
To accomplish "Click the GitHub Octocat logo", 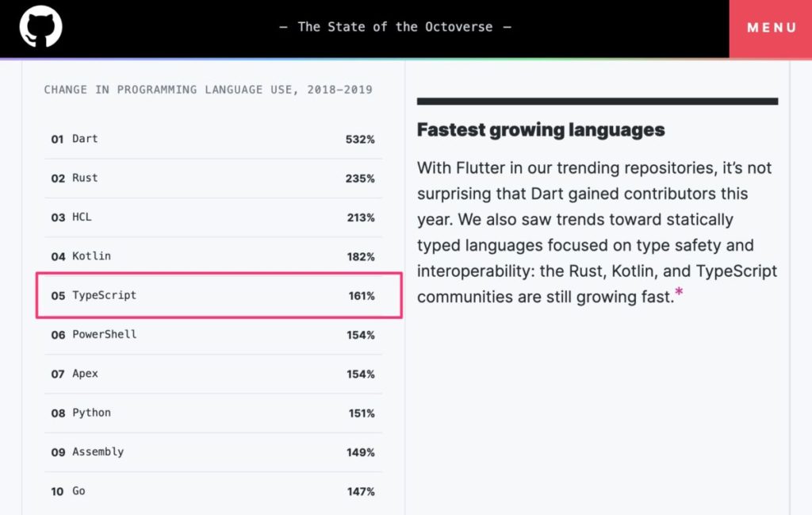I will click(x=40, y=28).
